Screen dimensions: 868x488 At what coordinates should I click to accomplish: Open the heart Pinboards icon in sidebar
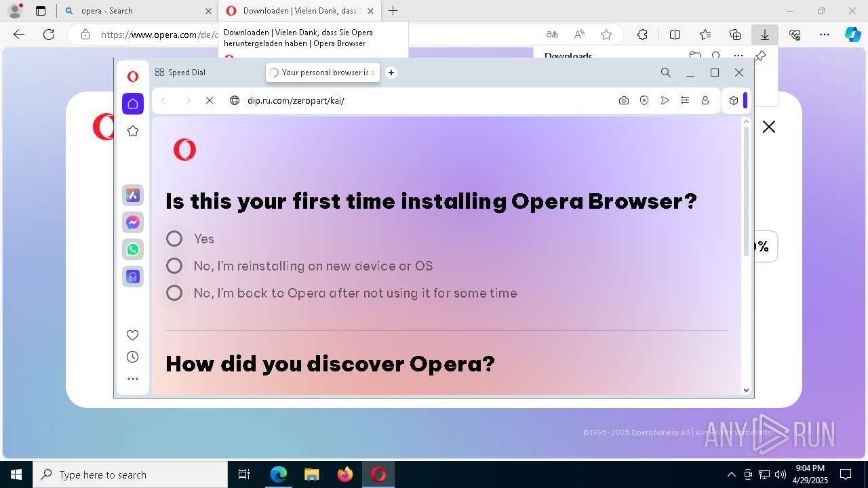(133, 335)
